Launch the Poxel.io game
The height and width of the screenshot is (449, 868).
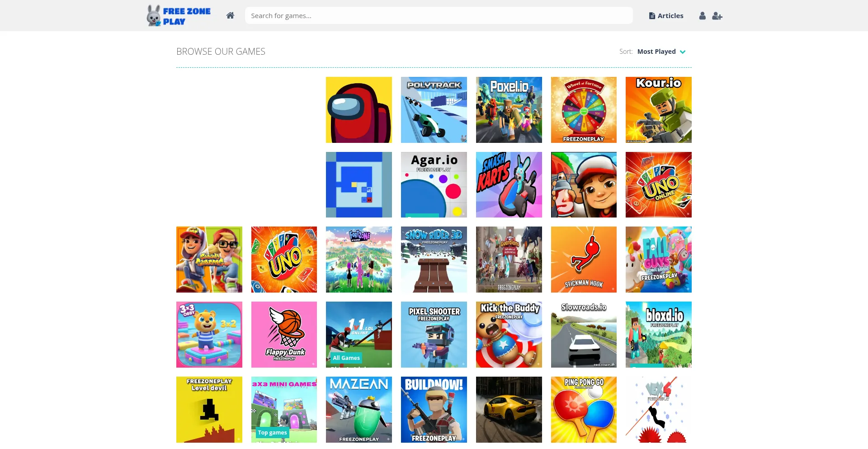[509, 110]
